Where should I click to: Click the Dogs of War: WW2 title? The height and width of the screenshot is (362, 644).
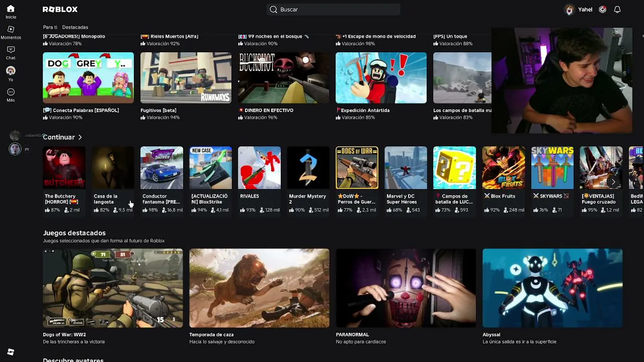pyautogui.click(x=64, y=334)
